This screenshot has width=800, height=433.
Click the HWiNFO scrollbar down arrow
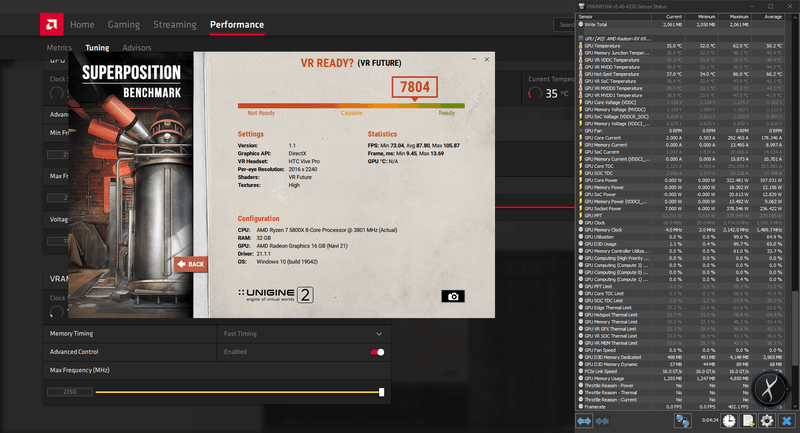pyautogui.click(x=794, y=406)
